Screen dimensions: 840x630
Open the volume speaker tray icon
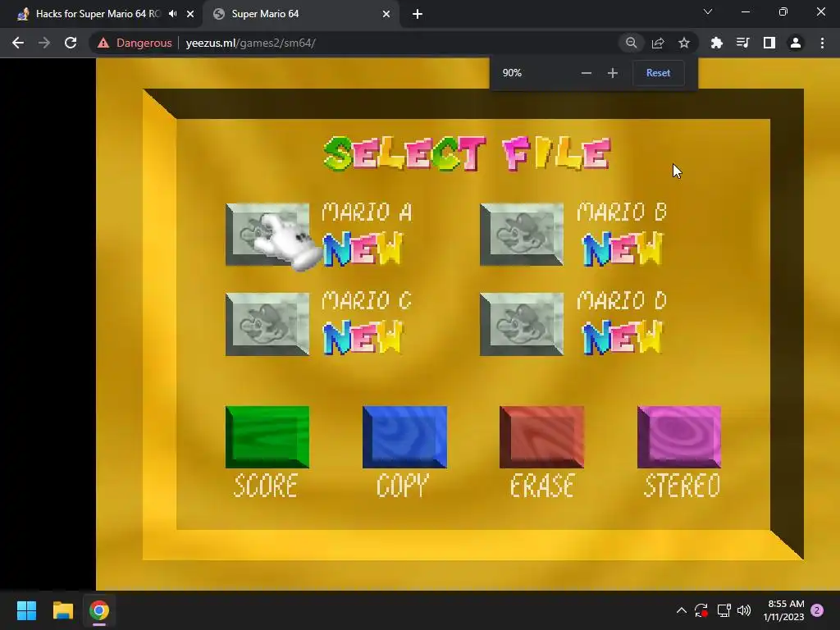(x=744, y=610)
